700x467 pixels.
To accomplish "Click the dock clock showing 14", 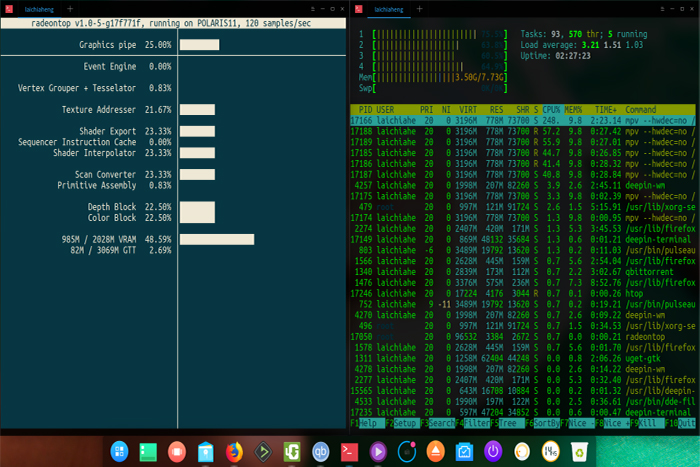I will (x=550, y=452).
